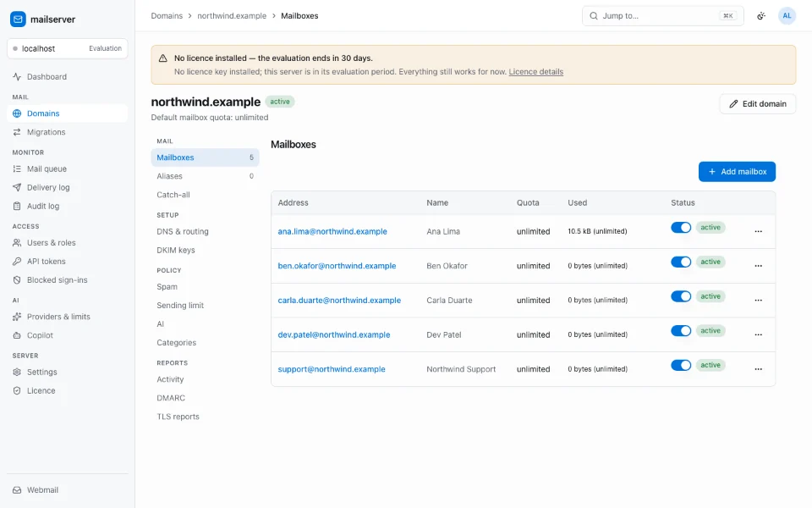The height and width of the screenshot is (508, 812).
Task: Open the AL user avatar menu
Action: click(x=787, y=16)
